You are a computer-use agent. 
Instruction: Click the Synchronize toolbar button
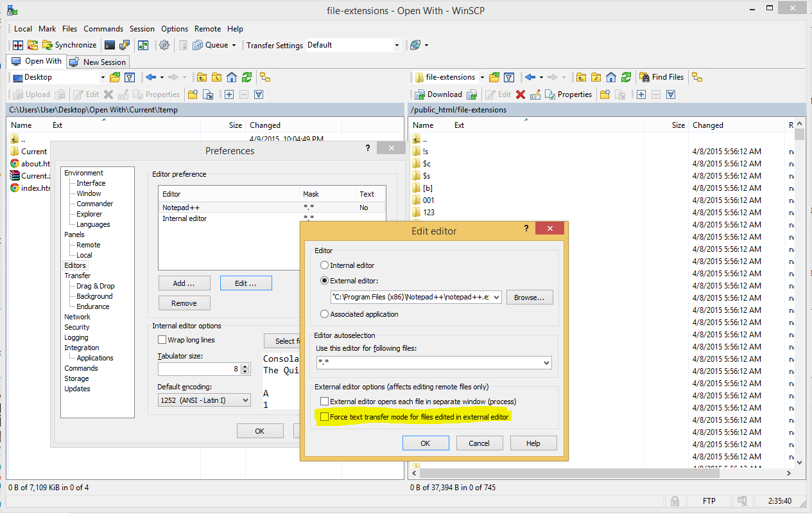(69, 45)
